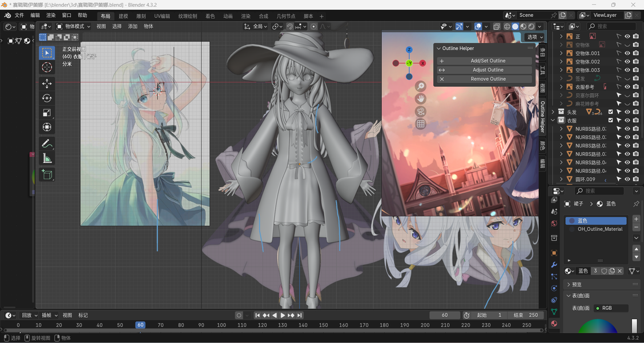This screenshot has height=343, width=644.
Task: Select the Move tool
Action: [x=47, y=83]
